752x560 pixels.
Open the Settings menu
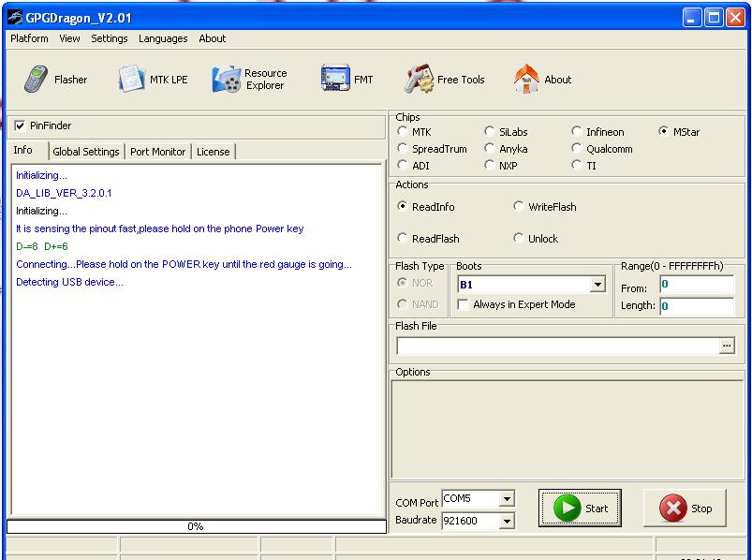coord(110,38)
